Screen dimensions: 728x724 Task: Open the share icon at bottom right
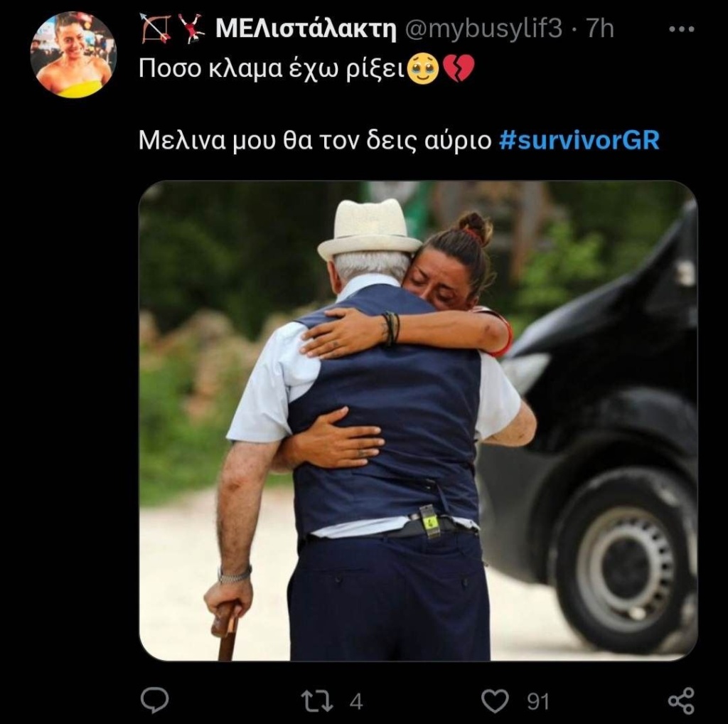pos(681,701)
